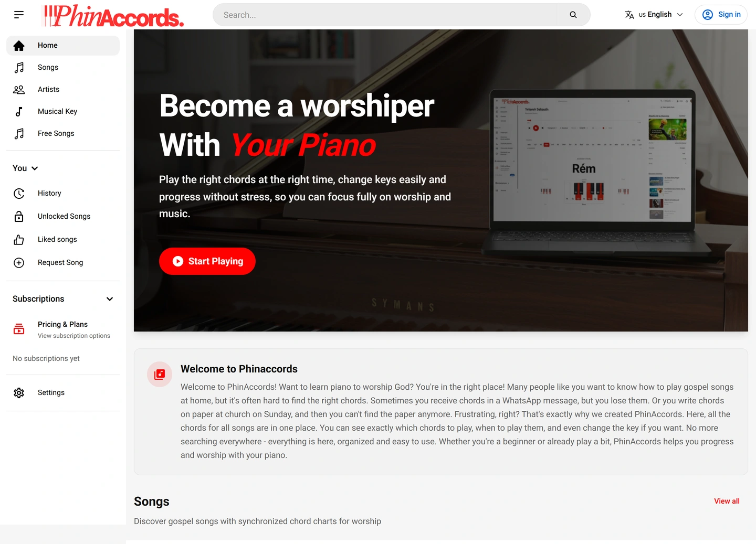Open Unlocked Songs in the sidebar
756x544 pixels.
point(63,217)
